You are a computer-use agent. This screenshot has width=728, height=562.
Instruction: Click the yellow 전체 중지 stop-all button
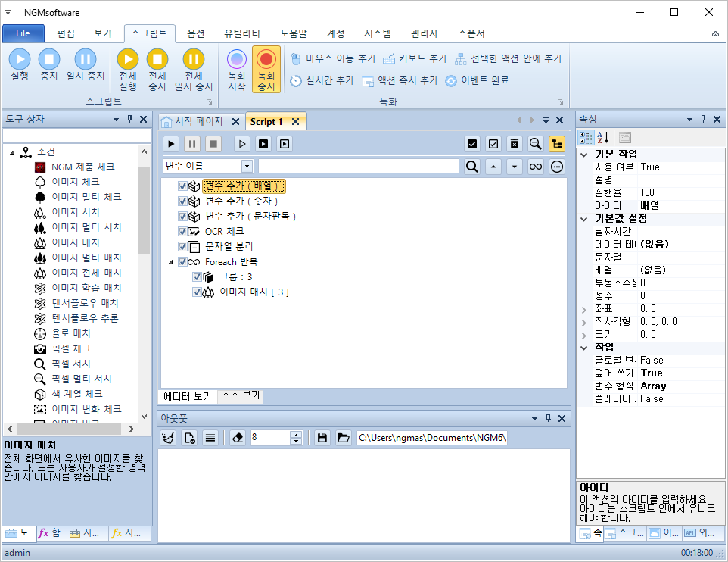[157, 70]
